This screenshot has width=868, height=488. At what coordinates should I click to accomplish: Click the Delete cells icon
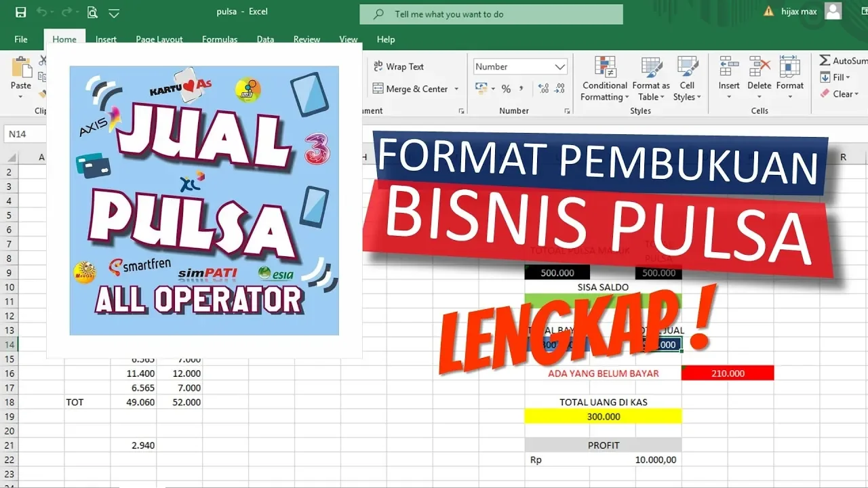(x=759, y=67)
